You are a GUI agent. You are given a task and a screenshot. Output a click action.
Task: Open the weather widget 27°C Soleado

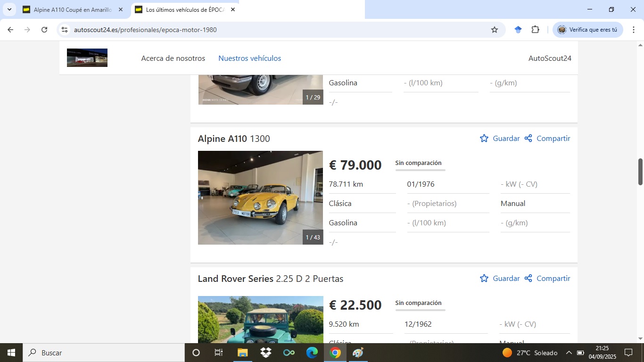[530, 353]
